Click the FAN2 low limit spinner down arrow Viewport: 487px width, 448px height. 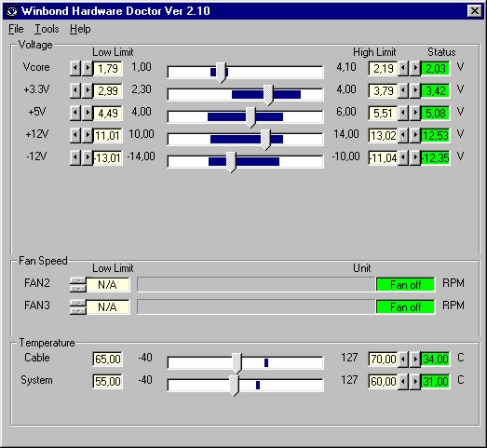78,289
